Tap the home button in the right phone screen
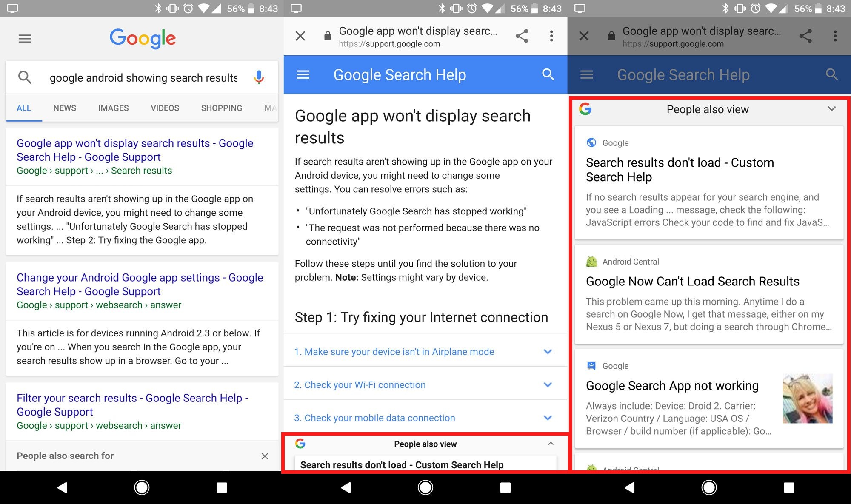The height and width of the screenshot is (504, 851). [709, 487]
